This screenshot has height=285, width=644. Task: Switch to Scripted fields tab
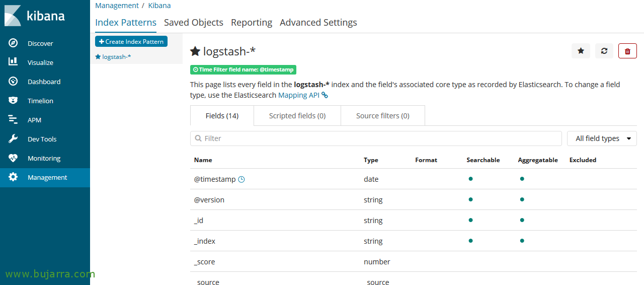coord(297,116)
